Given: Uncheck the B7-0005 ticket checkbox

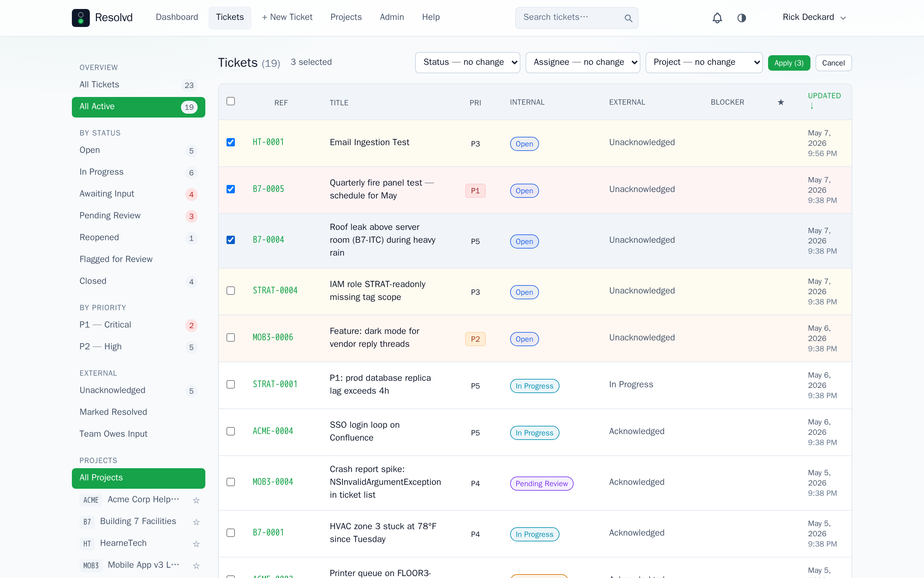Looking at the screenshot, I should [x=231, y=189].
